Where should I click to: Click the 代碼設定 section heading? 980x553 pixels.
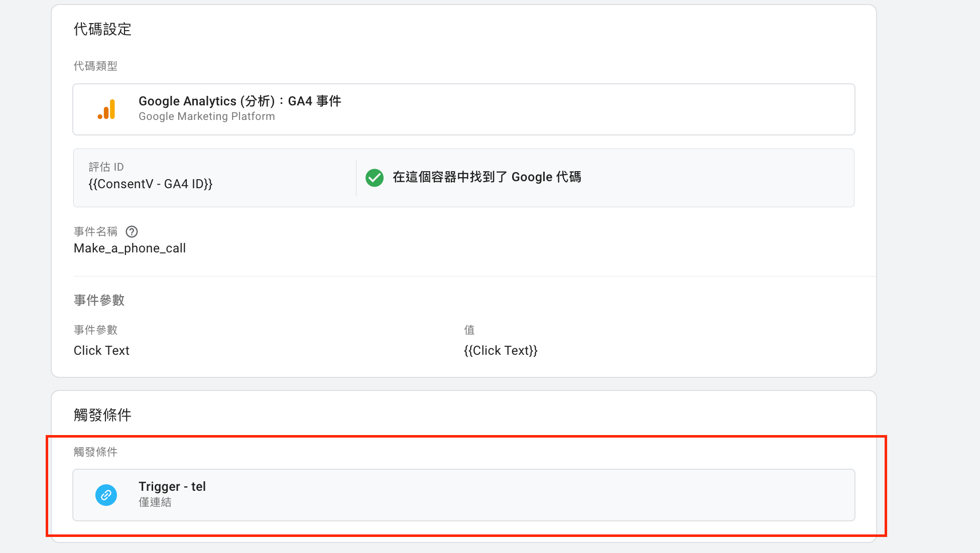102,29
